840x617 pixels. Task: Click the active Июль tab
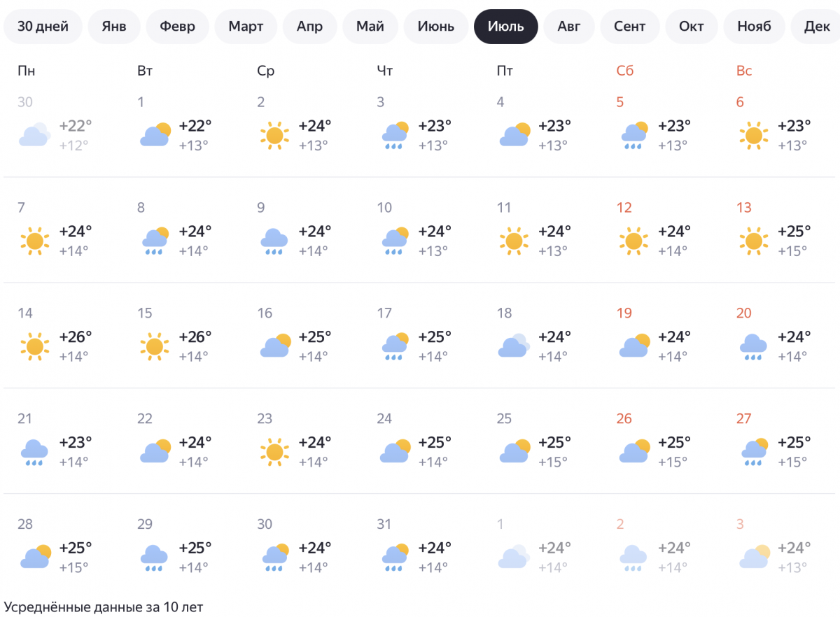coord(505,27)
